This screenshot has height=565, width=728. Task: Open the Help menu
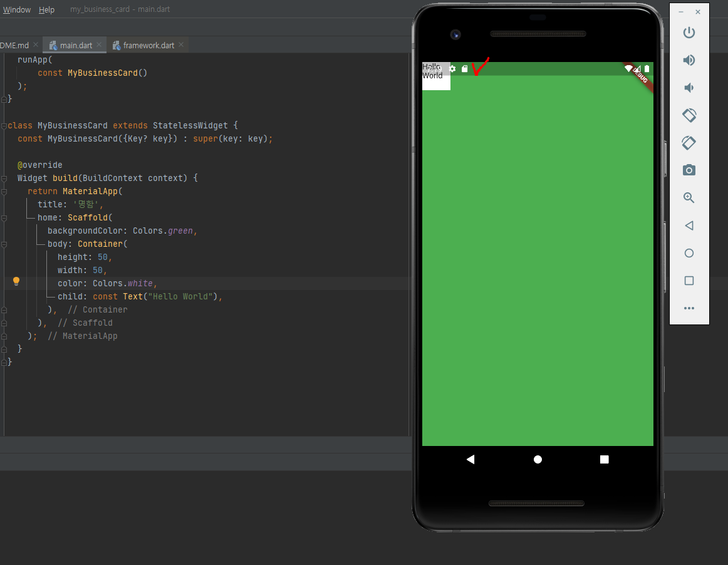click(46, 9)
